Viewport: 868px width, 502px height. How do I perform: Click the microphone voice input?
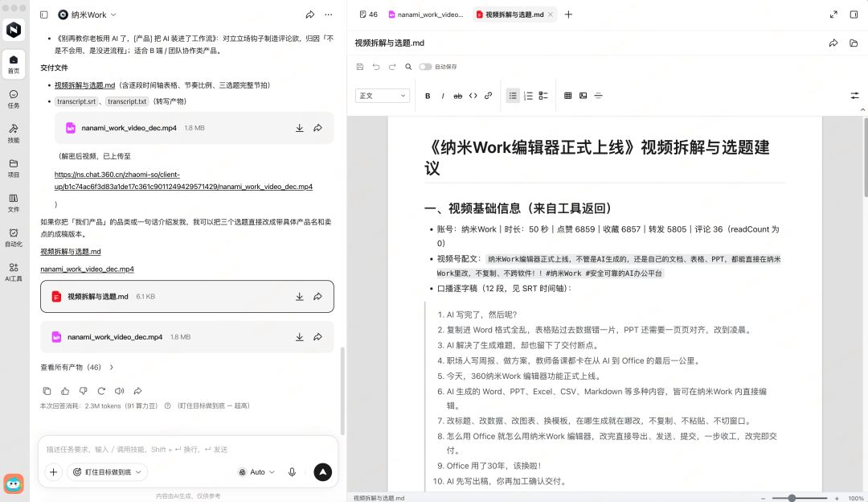292,472
